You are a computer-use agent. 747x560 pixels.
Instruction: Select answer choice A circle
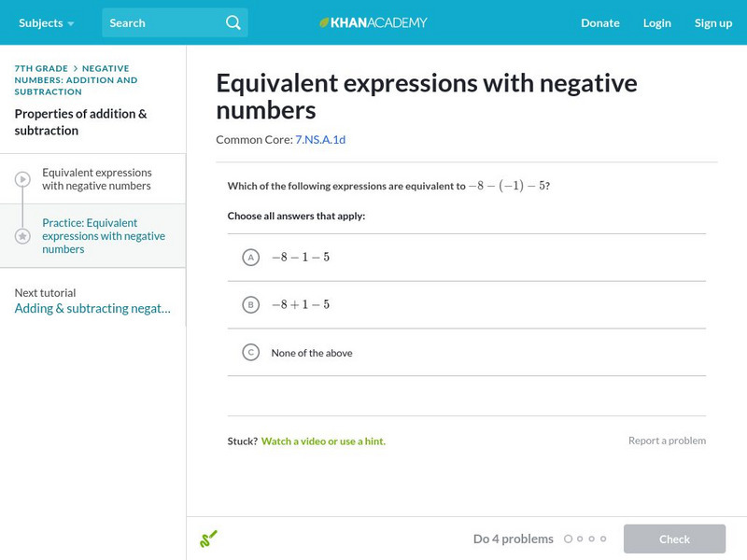point(250,258)
